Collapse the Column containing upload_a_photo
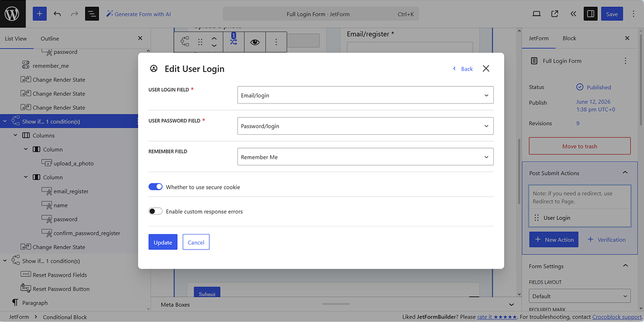Image resolution: width=644 pixels, height=322 pixels. click(26, 149)
